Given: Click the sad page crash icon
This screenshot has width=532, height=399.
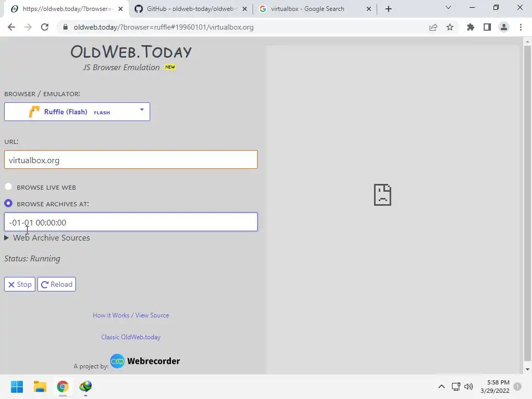Looking at the screenshot, I should point(382,195).
